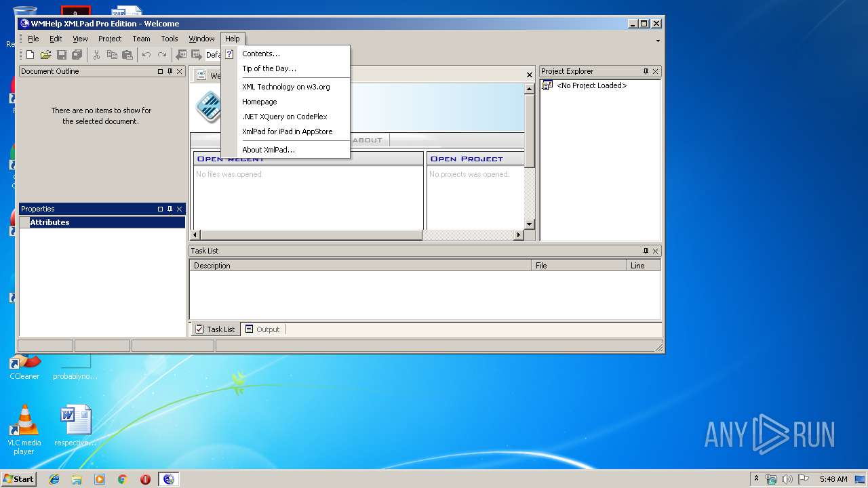The width and height of the screenshot is (868, 488).
Task: Click Welcome page scroll up arrow
Action: [x=530, y=89]
